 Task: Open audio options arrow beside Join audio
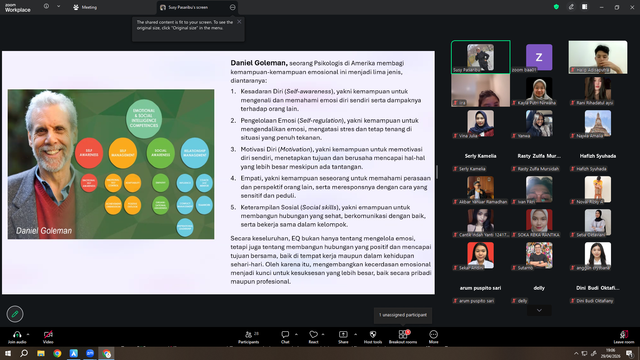tap(28, 334)
